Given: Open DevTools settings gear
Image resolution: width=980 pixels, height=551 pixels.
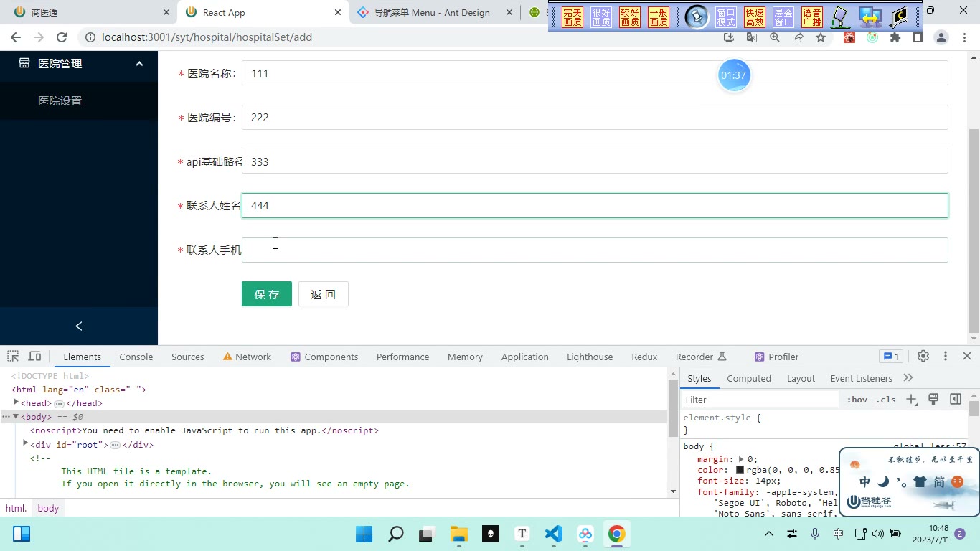Looking at the screenshot, I should pos(923,357).
